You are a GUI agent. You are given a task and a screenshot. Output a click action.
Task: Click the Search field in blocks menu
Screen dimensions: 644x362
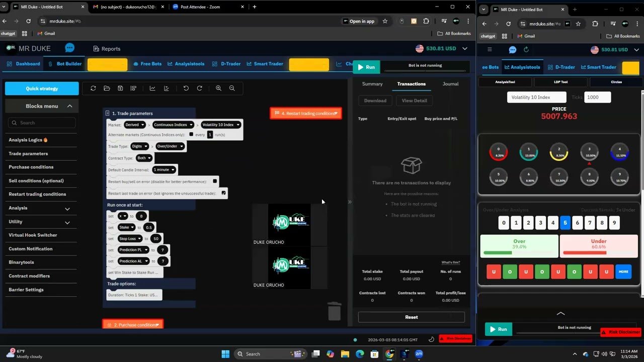[42, 123]
